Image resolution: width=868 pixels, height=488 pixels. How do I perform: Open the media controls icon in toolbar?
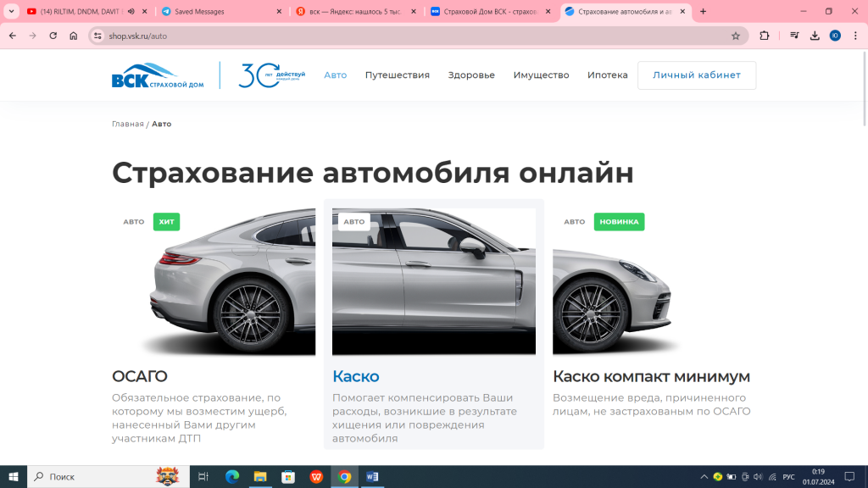(x=794, y=36)
